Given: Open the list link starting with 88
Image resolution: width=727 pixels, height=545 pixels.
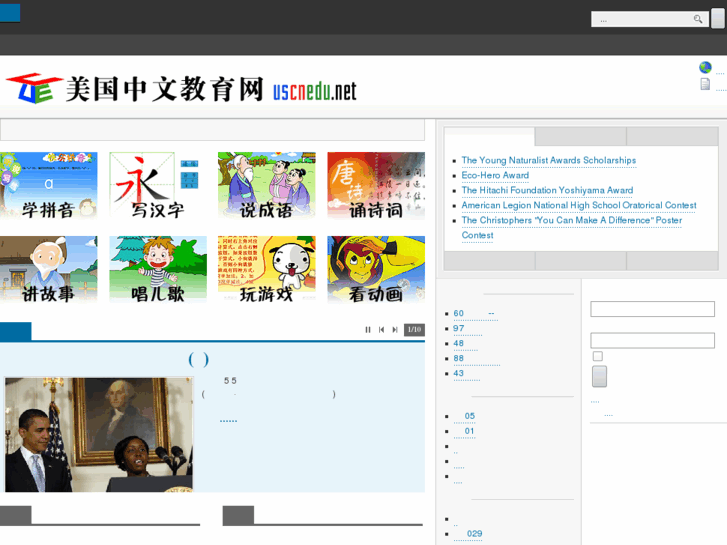Looking at the screenshot, I should point(476,359).
